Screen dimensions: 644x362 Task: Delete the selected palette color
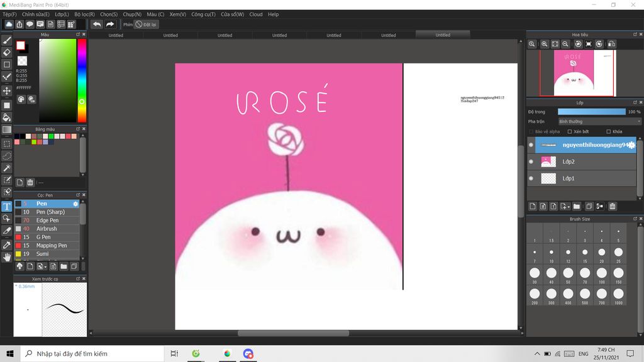(30, 182)
